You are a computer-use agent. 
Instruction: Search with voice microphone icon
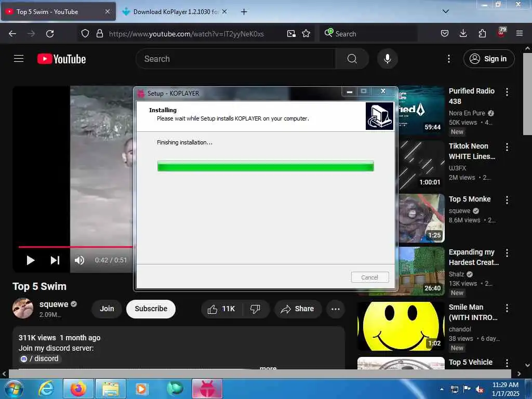tap(387, 59)
